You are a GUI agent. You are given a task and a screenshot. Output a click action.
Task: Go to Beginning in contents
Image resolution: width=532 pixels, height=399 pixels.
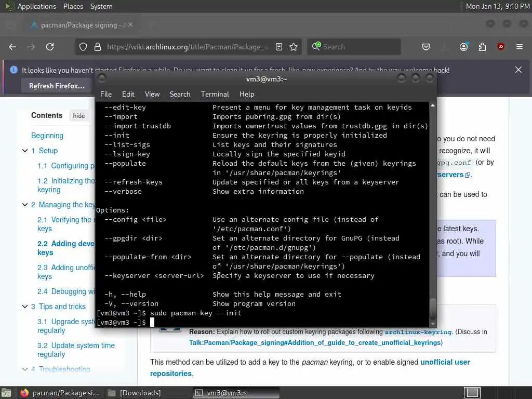(x=47, y=136)
